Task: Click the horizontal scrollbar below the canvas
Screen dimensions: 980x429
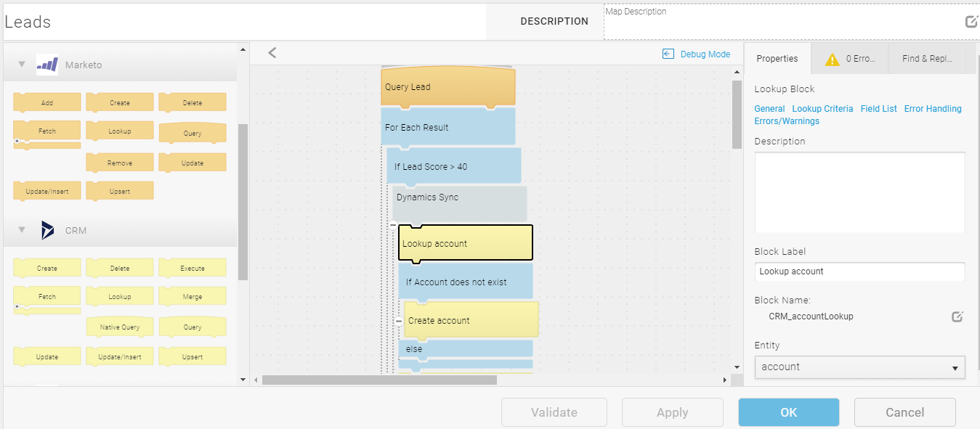Action: [378, 379]
